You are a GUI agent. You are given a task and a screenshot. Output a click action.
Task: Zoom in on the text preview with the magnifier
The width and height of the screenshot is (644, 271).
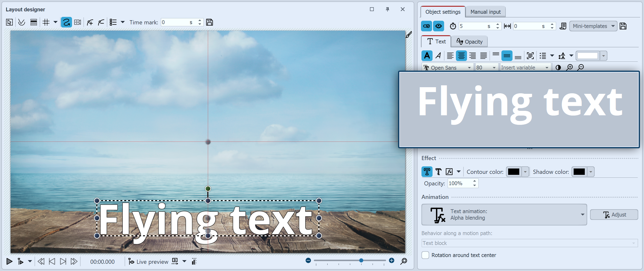pos(570,67)
